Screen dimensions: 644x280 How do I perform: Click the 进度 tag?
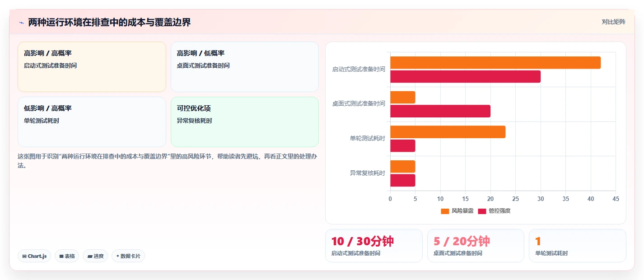click(x=95, y=256)
